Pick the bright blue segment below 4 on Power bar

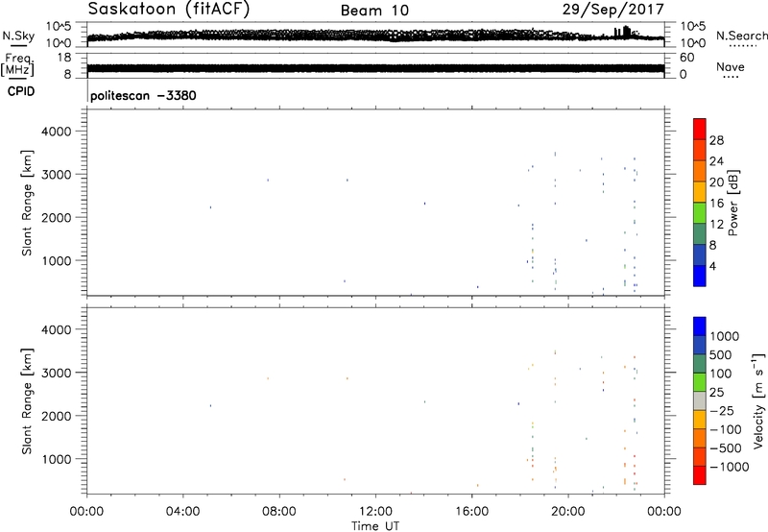click(700, 276)
